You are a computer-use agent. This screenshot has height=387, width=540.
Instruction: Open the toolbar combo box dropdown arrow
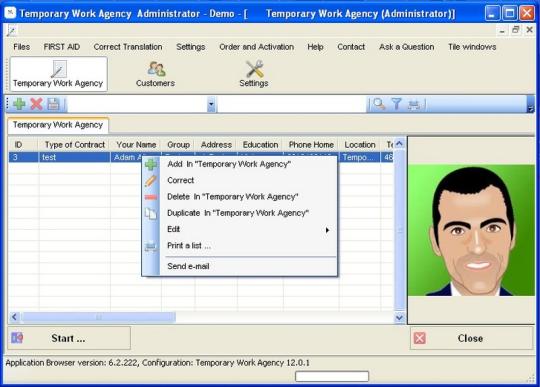pyautogui.click(x=211, y=104)
